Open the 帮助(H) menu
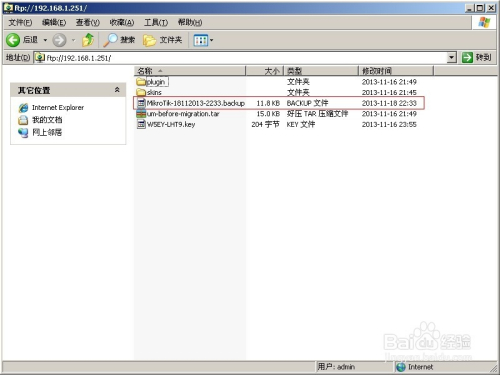The height and width of the screenshot is (375, 500). pyautogui.click(x=190, y=22)
